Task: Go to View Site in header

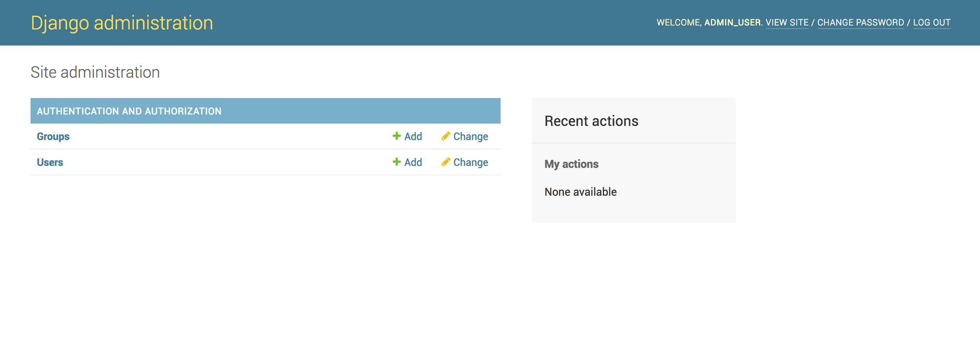Action: pyautogui.click(x=787, y=23)
